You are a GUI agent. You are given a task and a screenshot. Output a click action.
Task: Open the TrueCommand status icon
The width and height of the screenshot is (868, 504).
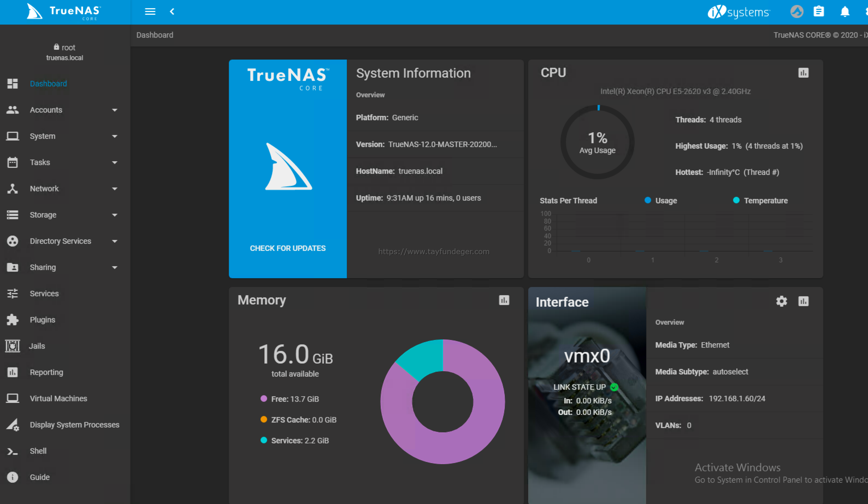[797, 11]
